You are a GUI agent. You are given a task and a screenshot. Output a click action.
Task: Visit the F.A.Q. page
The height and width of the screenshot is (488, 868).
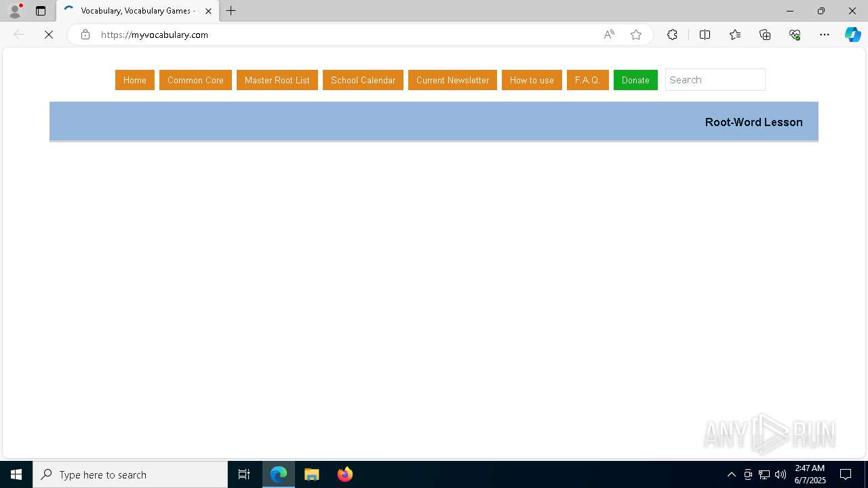point(587,80)
